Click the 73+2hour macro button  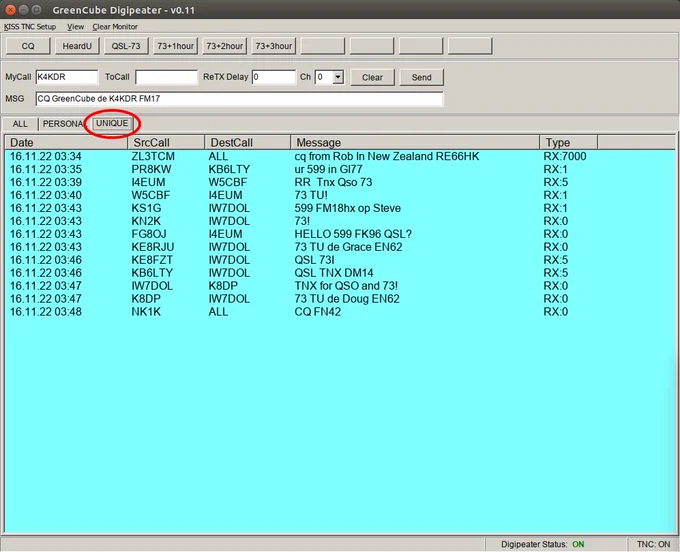pos(224,46)
